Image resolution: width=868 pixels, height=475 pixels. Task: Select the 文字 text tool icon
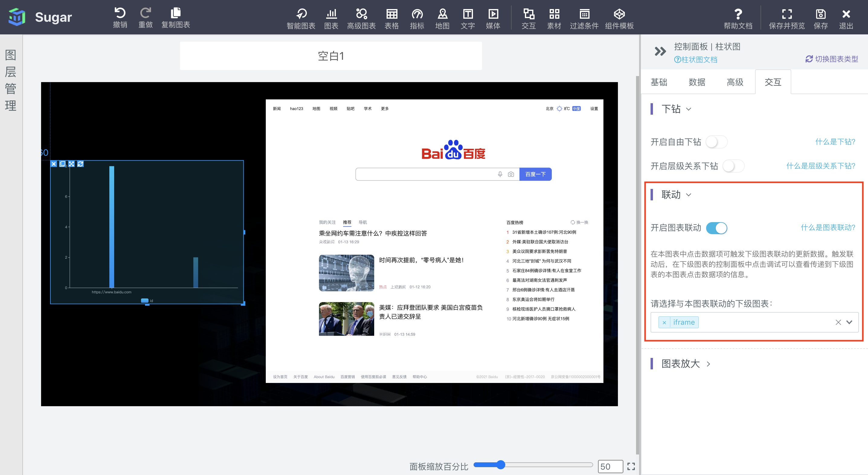(468, 14)
